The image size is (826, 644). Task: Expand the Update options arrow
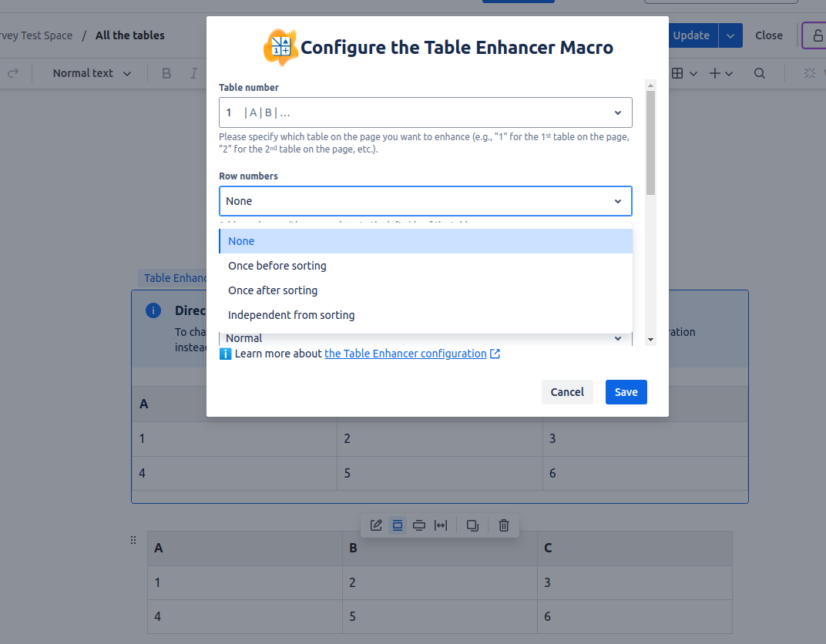click(730, 35)
